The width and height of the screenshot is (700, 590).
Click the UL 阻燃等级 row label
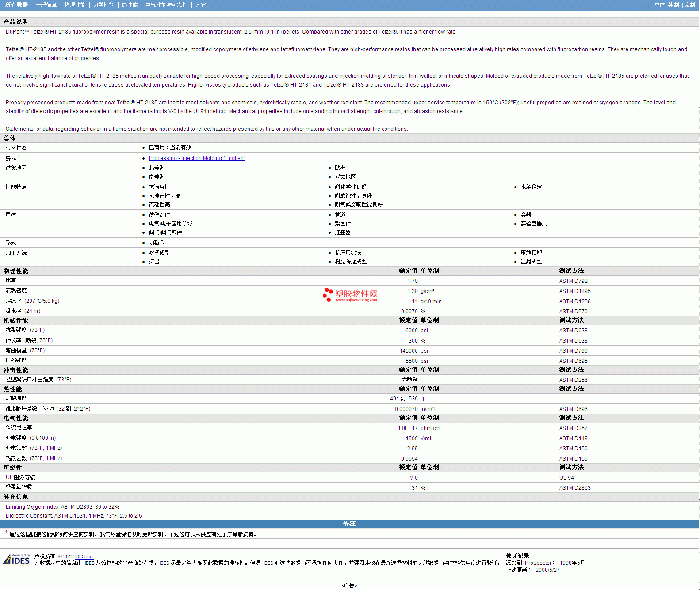click(20, 477)
